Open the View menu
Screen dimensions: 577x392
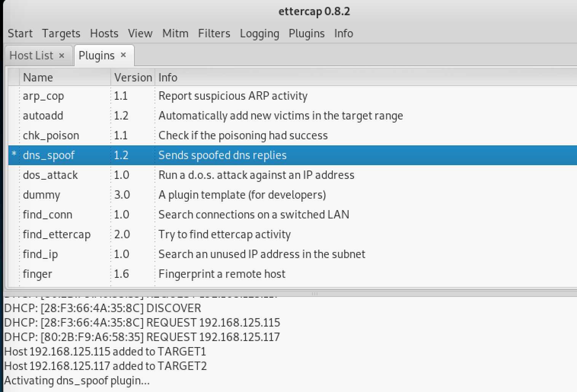tap(140, 33)
